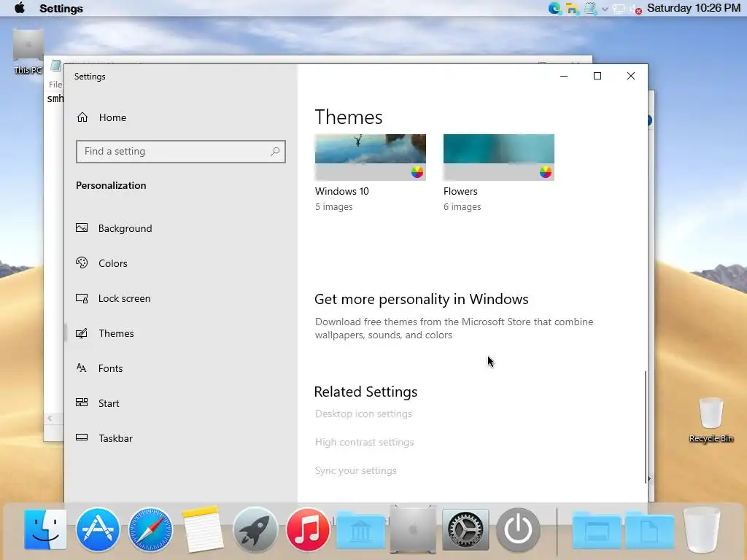Open High contrast settings link
This screenshot has width=747, height=560.
pos(365,442)
